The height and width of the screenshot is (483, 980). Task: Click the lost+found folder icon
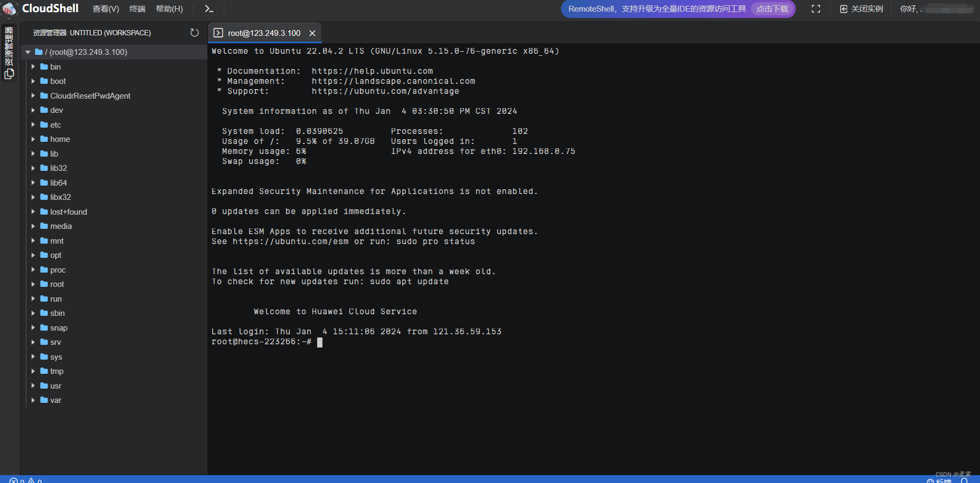point(44,211)
